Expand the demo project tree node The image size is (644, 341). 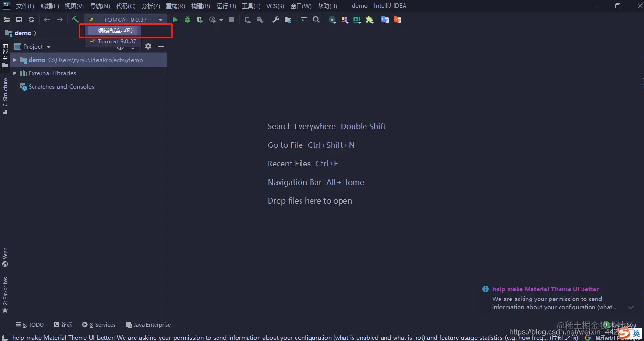(15, 60)
